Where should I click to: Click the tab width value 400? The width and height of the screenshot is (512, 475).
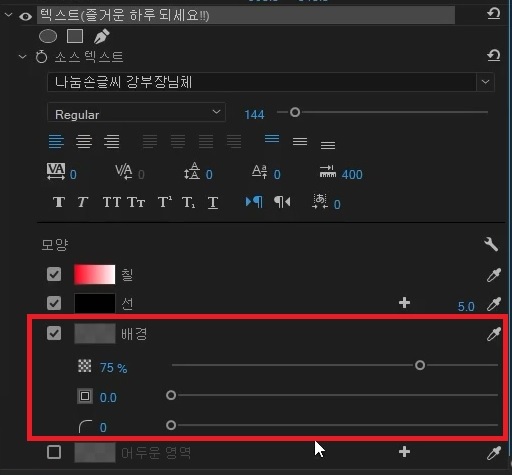(x=352, y=175)
